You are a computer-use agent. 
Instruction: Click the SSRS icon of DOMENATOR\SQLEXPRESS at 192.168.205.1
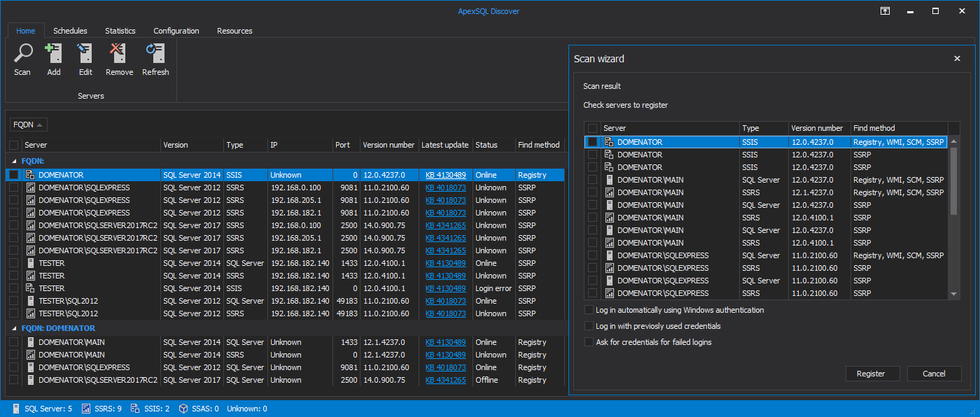point(30,200)
